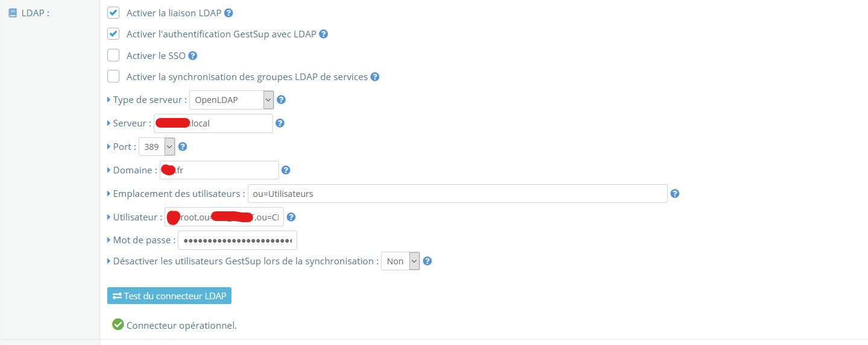Image resolution: width=868 pixels, height=345 pixels.
Task: Click the Emplacement des utilisateurs input field
Action: (458, 194)
